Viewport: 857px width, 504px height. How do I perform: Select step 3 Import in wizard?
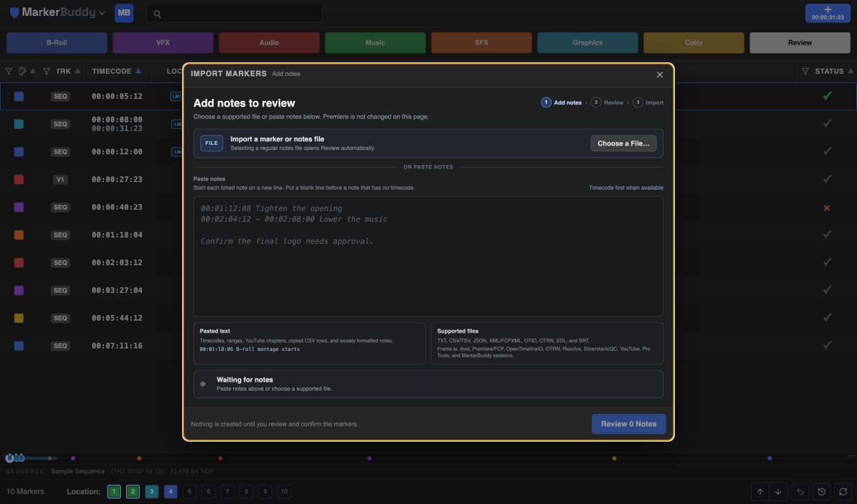(648, 102)
